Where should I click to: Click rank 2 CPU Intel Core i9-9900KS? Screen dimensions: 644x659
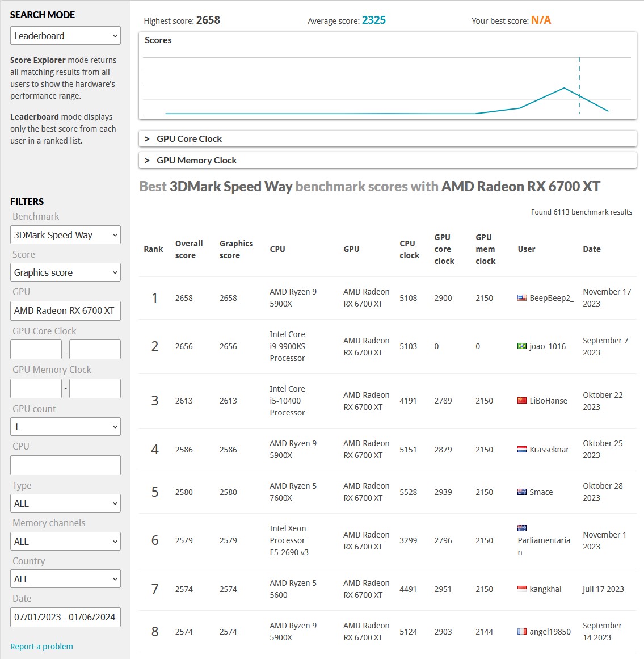[x=287, y=346]
